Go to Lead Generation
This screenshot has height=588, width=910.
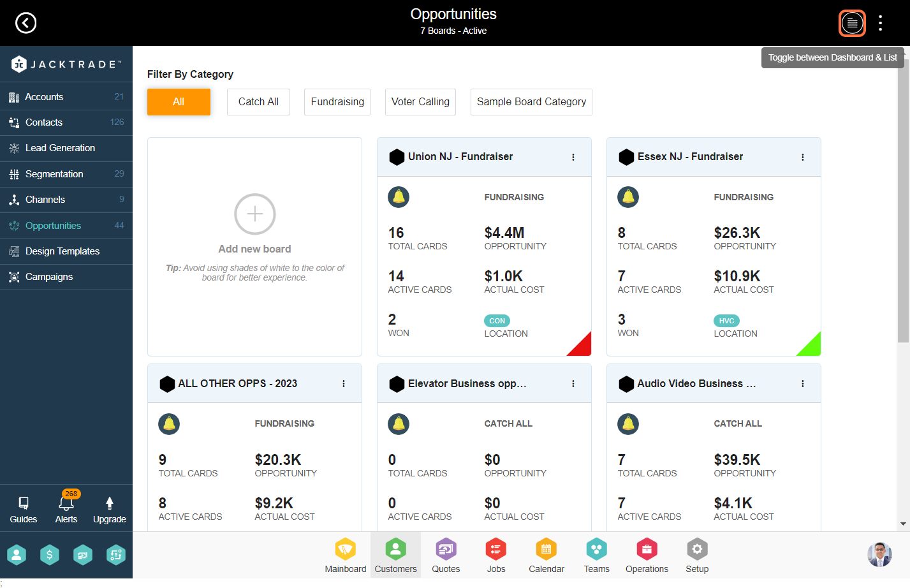click(66, 148)
